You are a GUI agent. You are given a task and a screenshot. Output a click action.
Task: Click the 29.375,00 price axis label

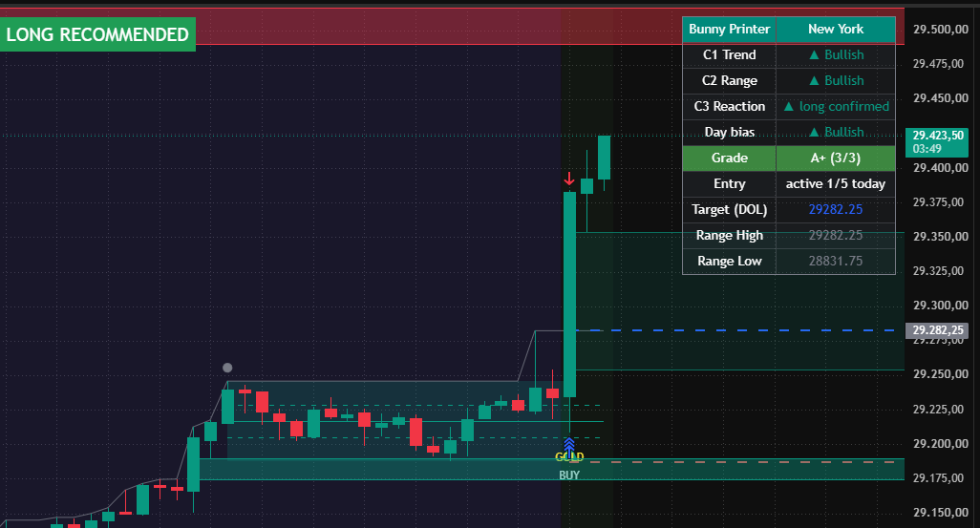point(940,201)
